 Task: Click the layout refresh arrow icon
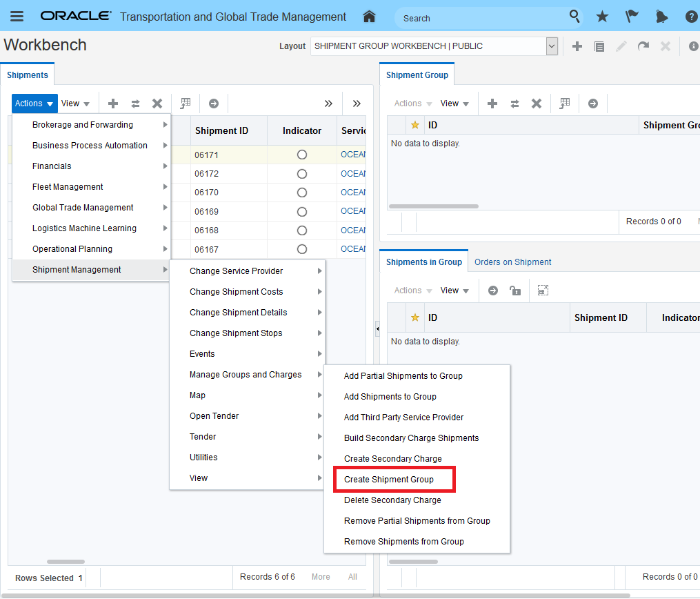643,46
